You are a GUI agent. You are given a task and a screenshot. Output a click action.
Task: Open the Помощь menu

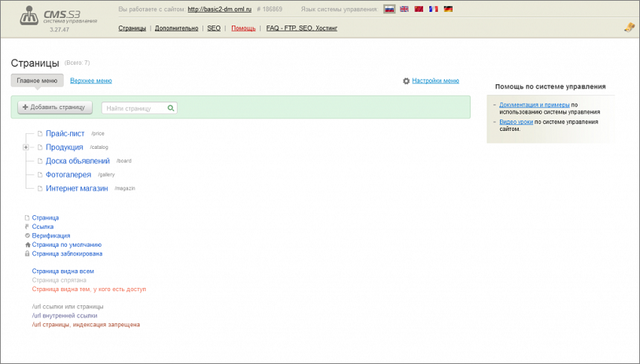tap(243, 28)
